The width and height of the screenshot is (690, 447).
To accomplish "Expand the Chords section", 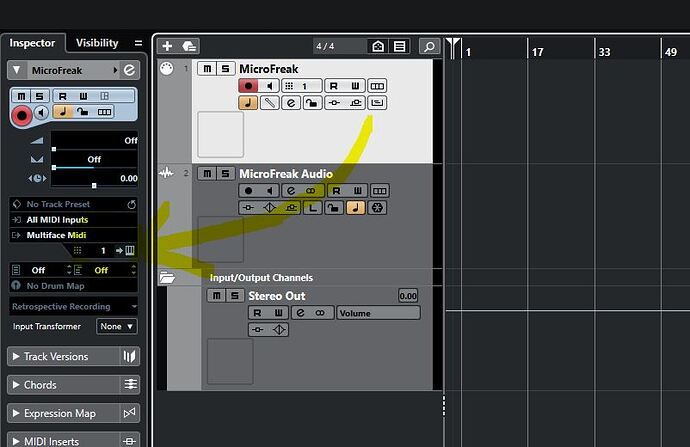I will pos(16,385).
